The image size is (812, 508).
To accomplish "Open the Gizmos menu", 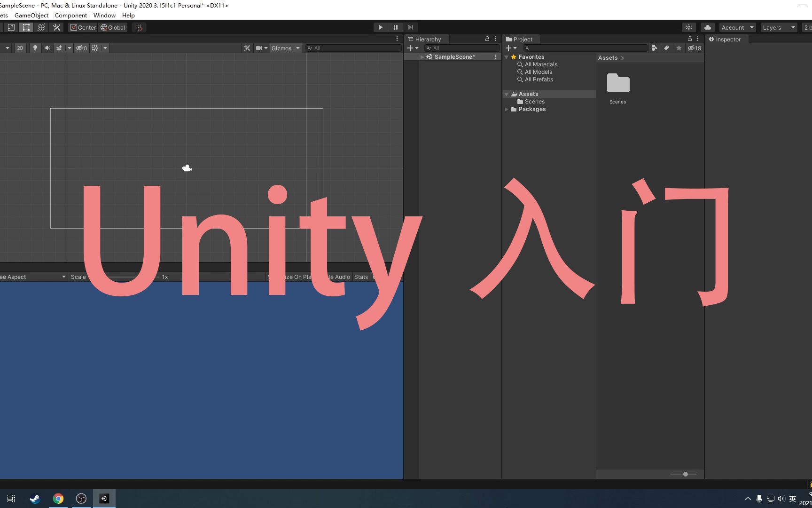I will 281,48.
